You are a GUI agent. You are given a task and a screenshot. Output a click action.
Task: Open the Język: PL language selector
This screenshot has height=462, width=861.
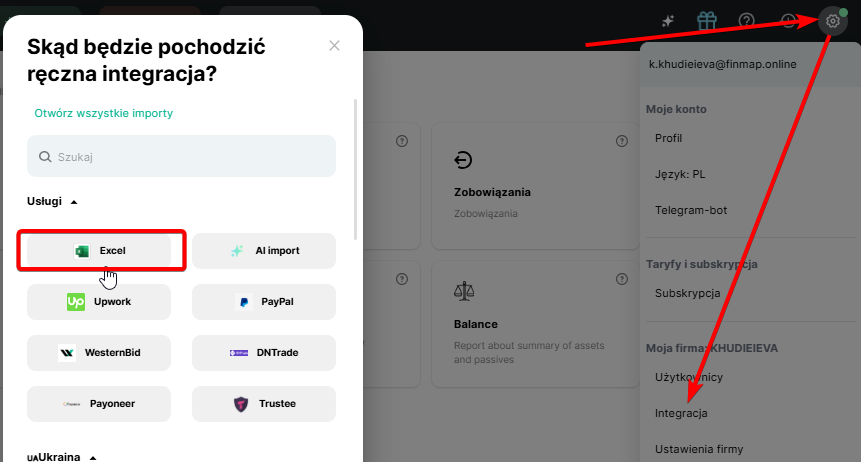click(x=680, y=174)
